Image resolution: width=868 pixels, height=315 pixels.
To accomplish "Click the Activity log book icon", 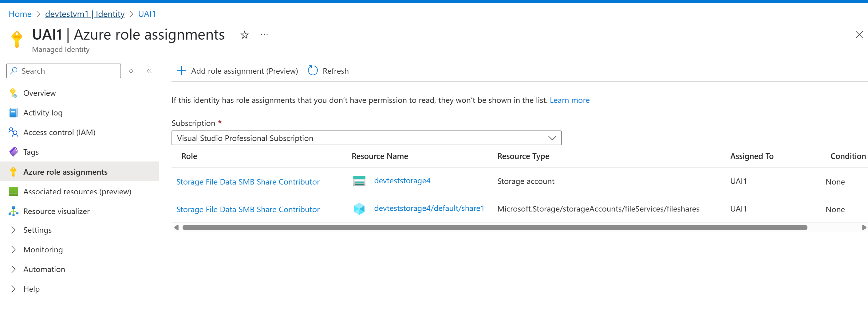I will pos(13,113).
